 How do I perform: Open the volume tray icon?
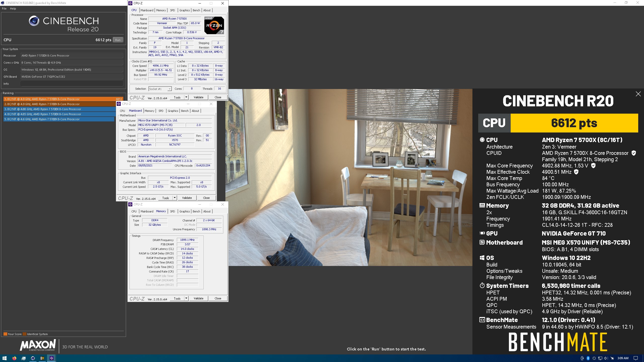coord(606,358)
